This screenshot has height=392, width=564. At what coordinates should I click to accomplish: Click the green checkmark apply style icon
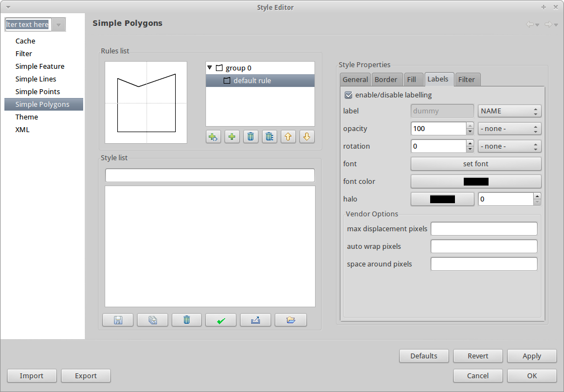[x=221, y=320]
